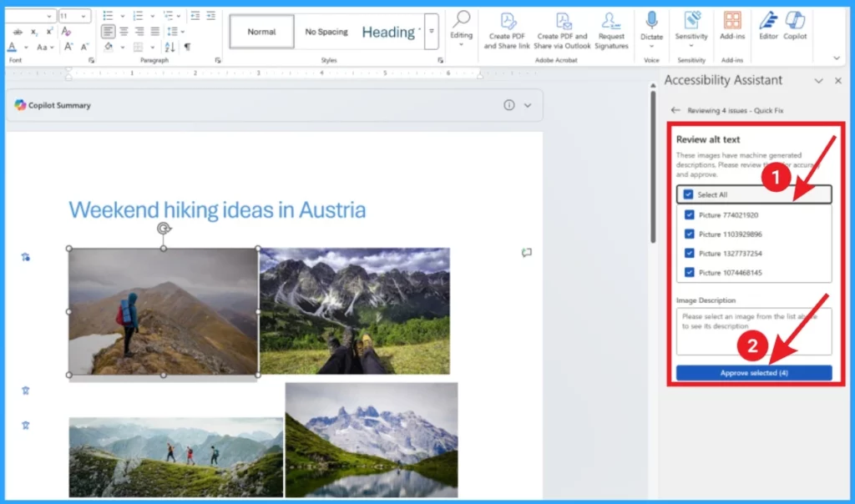Launch the Editor proofing tool
This screenshot has width=855, height=504.
coord(768,25)
